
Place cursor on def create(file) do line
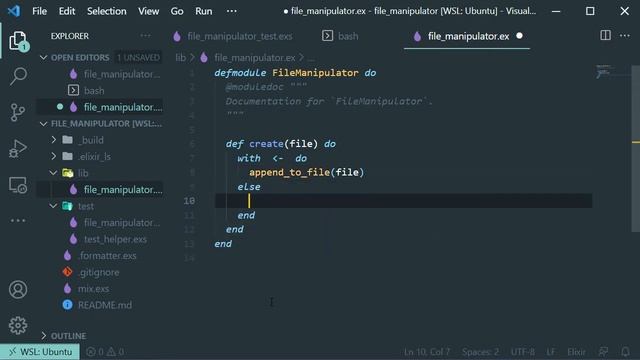pos(281,144)
